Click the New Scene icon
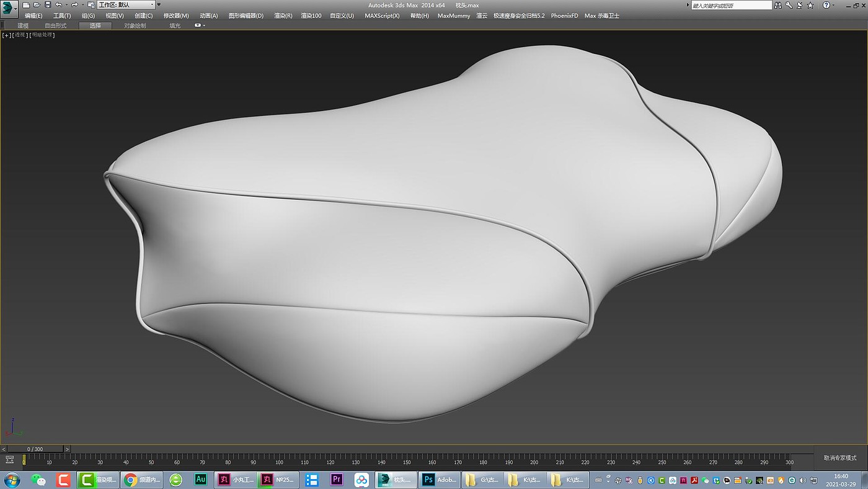The width and height of the screenshot is (868, 489). point(26,5)
